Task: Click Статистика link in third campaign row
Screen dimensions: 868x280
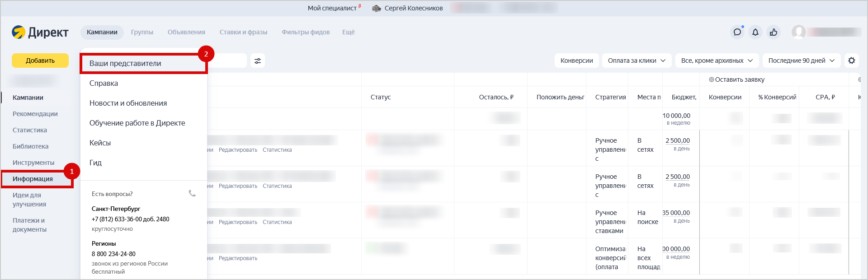Action: coord(277,222)
